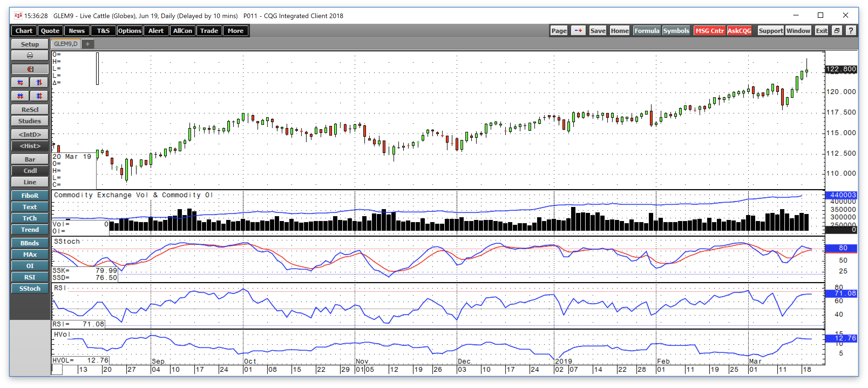Open the Studies button

coord(30,121)
